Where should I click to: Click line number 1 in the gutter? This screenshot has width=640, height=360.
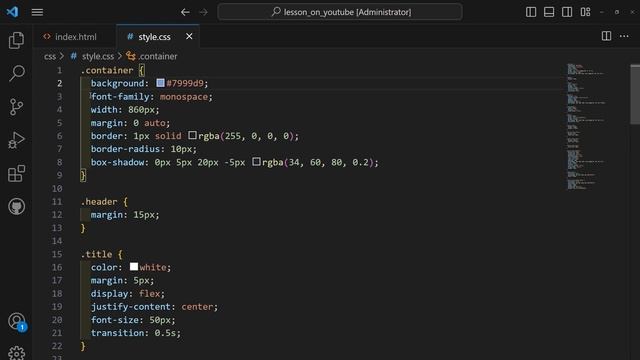point(60,70)
